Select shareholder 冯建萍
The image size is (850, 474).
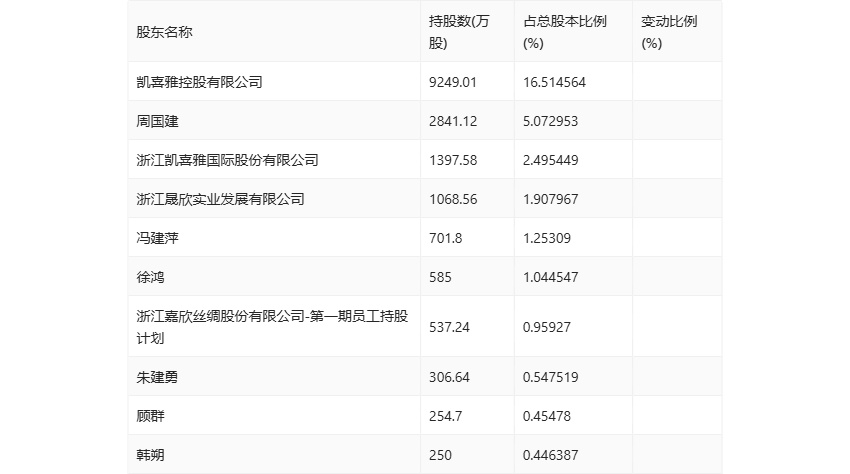coord(157,238)
